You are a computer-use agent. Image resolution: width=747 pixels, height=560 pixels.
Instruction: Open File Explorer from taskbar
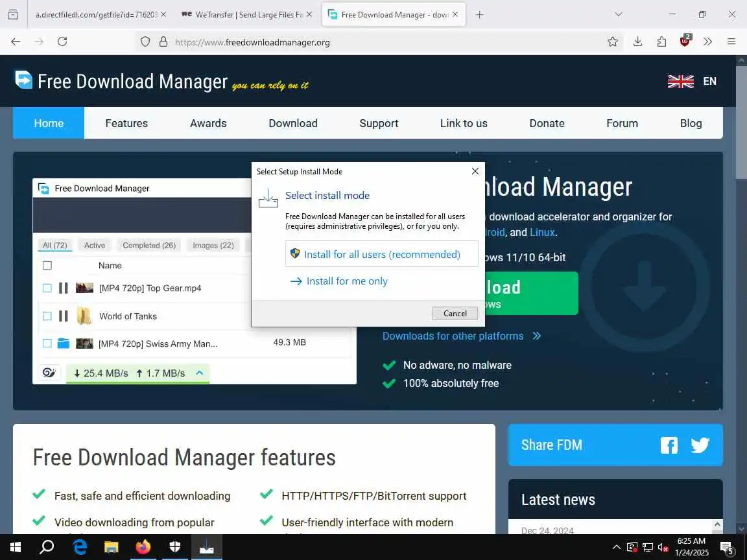(x=111, y=547)
